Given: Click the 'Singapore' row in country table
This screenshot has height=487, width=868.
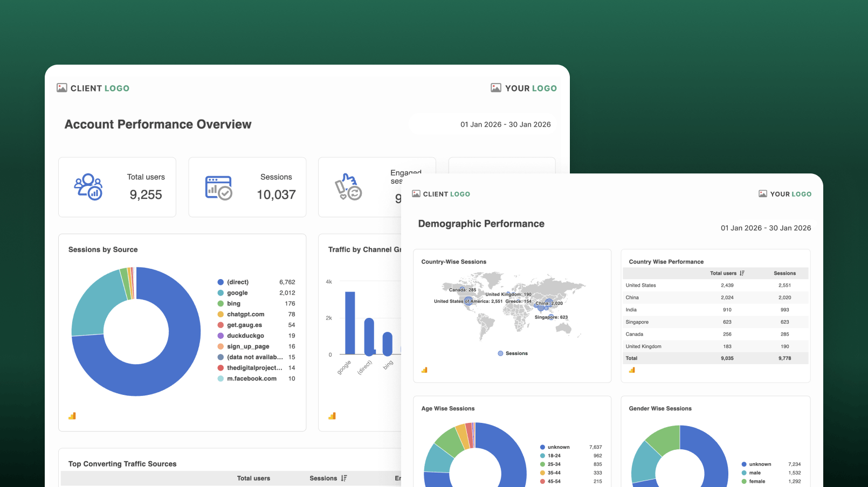Looking at the screenshot, I should (x=715, y=322).
